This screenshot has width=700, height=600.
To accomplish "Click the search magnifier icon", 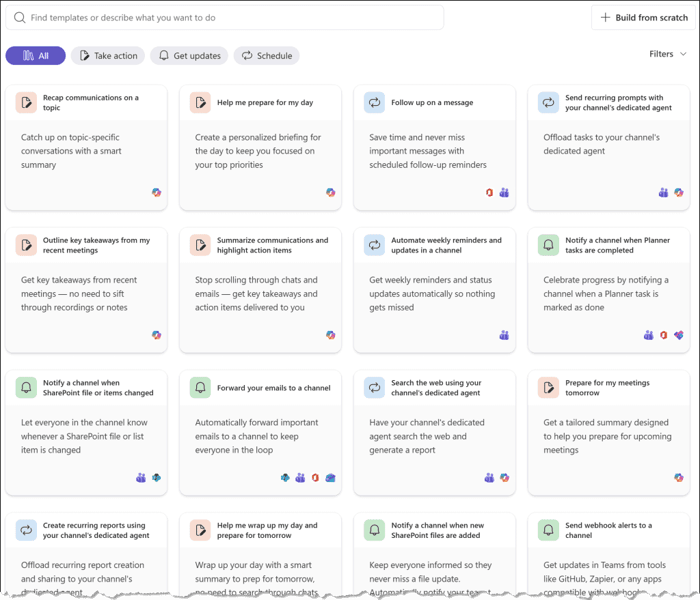I will [20, 17].
